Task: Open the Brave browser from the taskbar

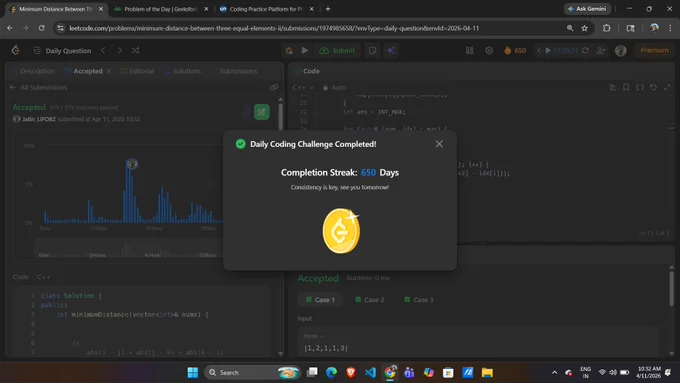Action: [x=351, y=373]
